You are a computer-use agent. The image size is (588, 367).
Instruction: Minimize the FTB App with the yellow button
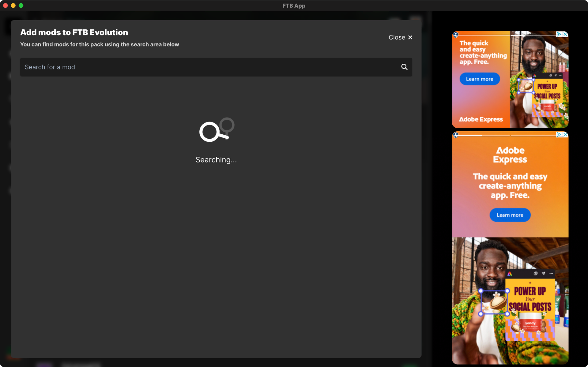pos(13,6)
